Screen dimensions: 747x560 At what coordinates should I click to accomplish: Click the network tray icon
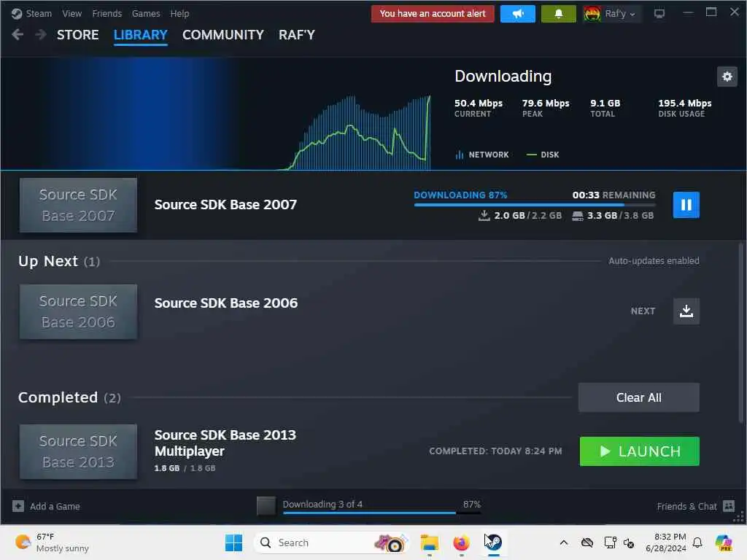pyautogui.click(x=611, y=542)
